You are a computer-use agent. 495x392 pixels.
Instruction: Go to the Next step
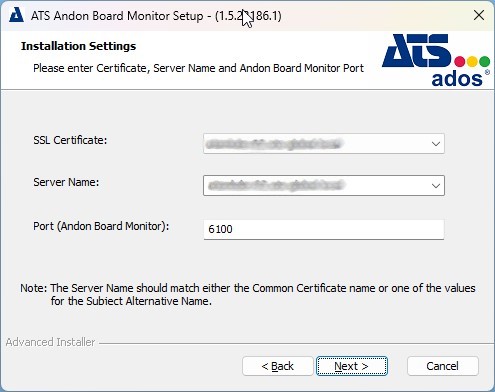tap(352, 366)
